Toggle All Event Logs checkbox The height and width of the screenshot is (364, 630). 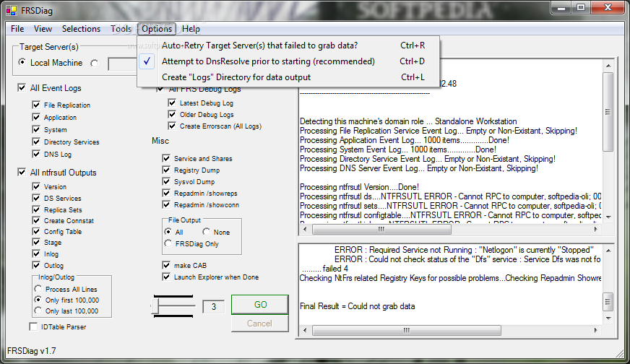pyautogui.click(x=22, y=87)
